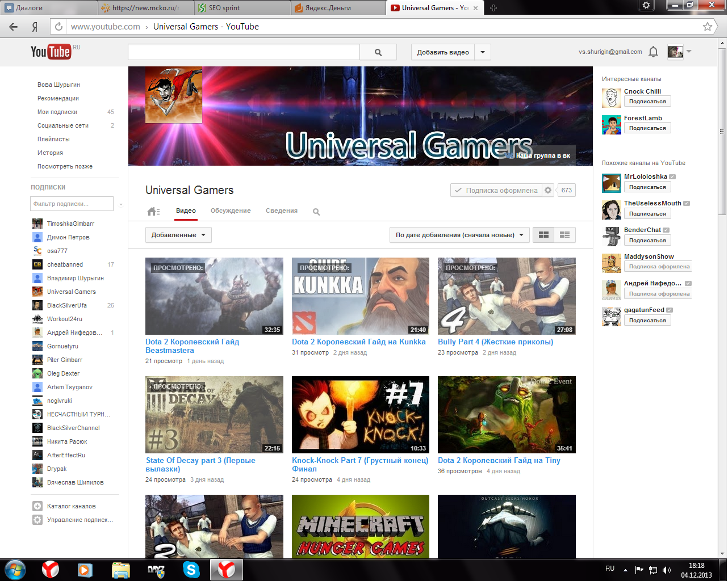Screen dimensions: 728x581
Task: Open Управление подписками gear icon
Action: point(37,520)
